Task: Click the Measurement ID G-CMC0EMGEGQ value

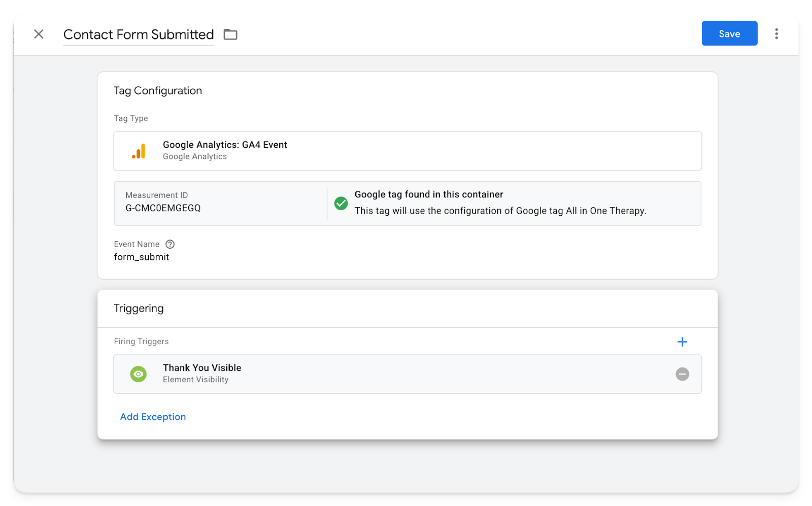Action: tap(163, 208)
